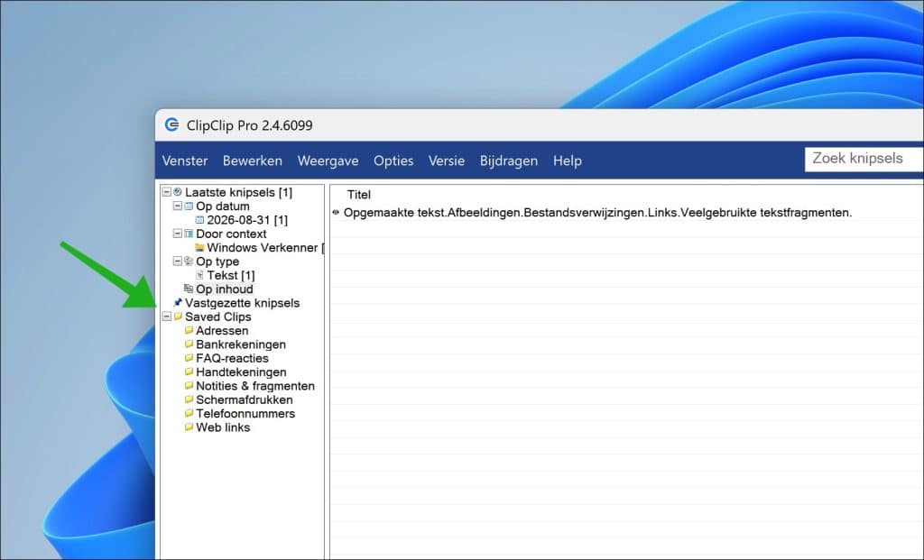Collapse the Saved Clips folder node
The height and width of the screenshot is (560, 924).
[x=167, y=317]
